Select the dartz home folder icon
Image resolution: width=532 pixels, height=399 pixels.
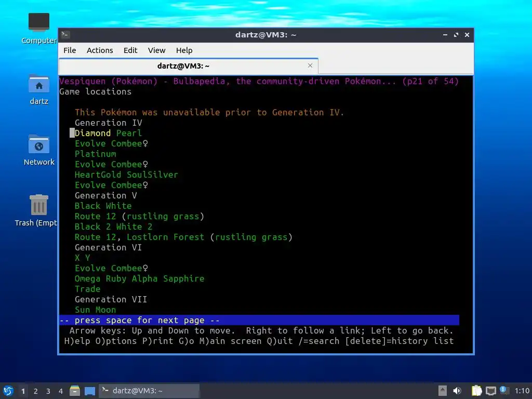point(39,89)
